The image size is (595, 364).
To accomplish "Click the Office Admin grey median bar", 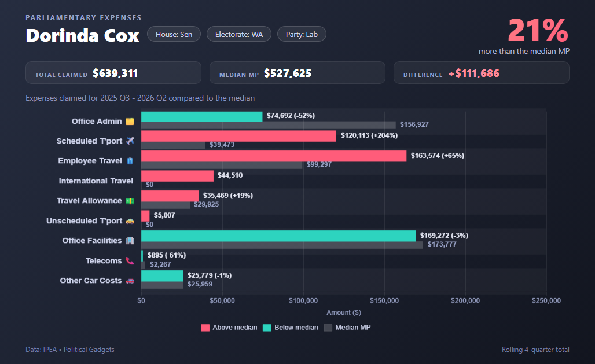I will pos(269,125).
